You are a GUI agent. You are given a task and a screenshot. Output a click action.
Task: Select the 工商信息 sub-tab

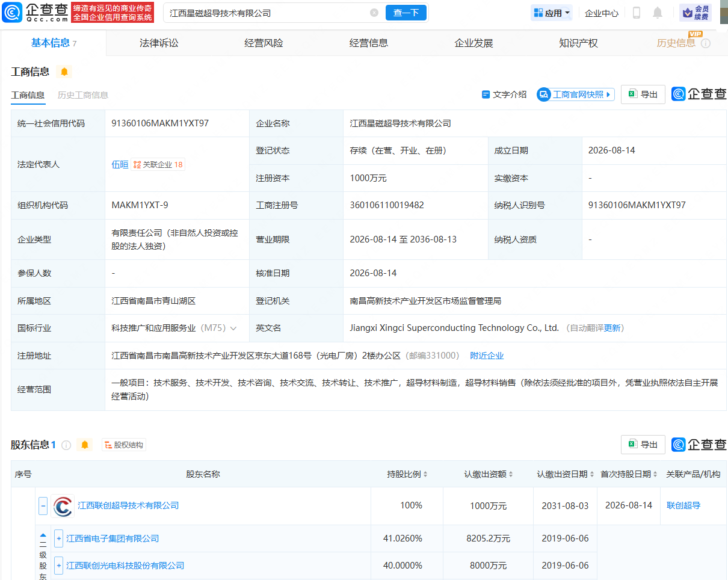(28, 95)
